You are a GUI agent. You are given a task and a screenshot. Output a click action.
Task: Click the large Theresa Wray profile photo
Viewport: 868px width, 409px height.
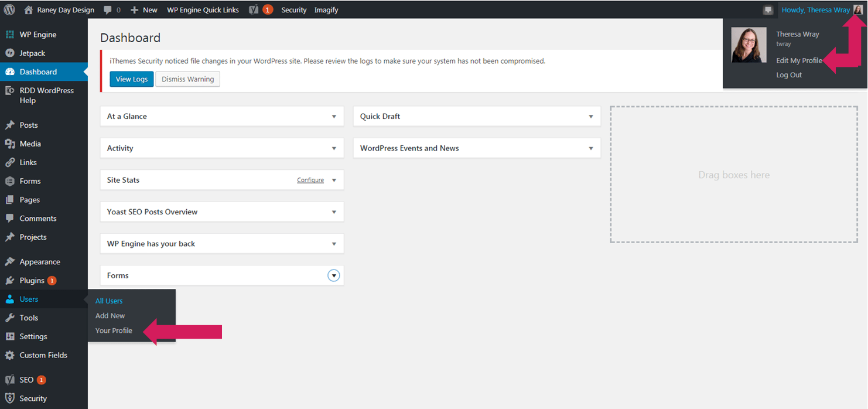tap(749, 45)
